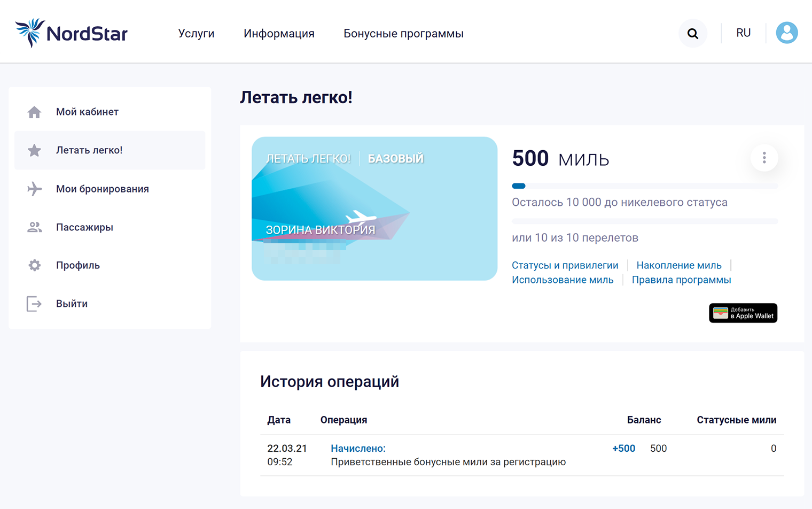Open Статусы и привилегии link
Image resolution: width=812 pixels, height=509 pixels.
coord(565,265)
